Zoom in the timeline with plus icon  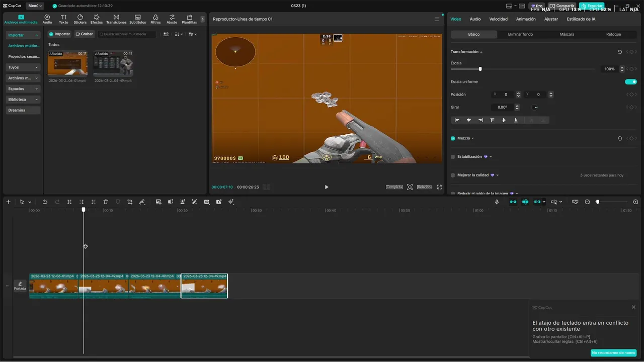pyautogui.click(x=635, y=202)
